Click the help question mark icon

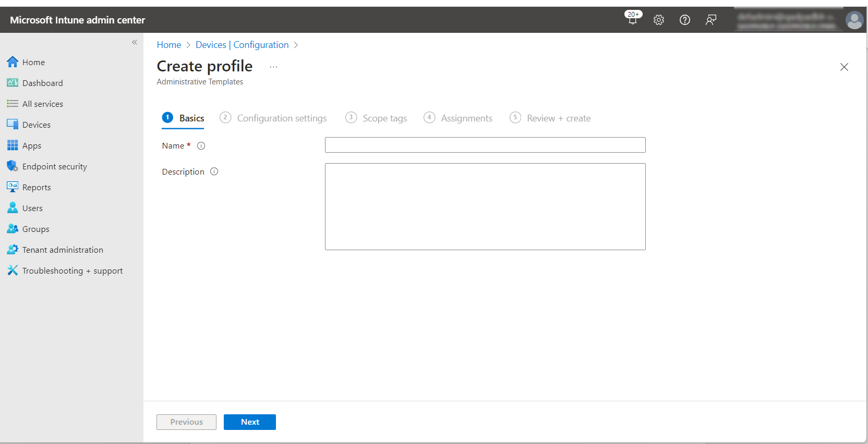click(x=685, y=20)
